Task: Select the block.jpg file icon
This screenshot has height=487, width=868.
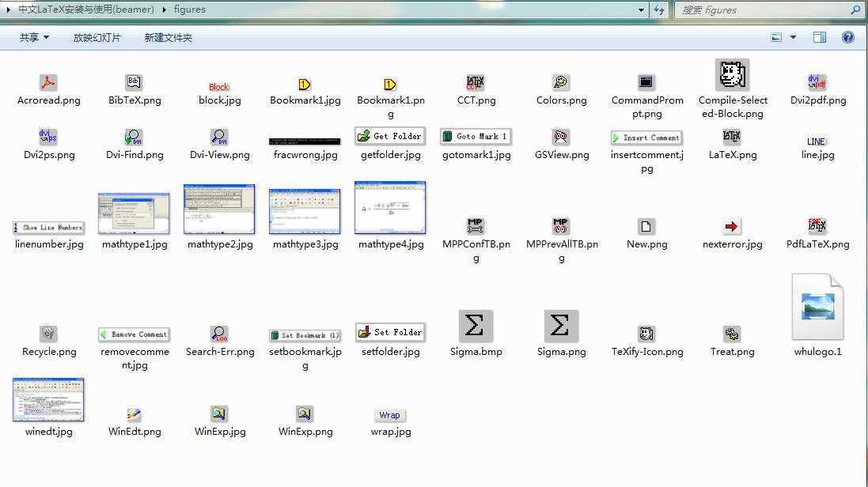Action: [x=219, y=87]
